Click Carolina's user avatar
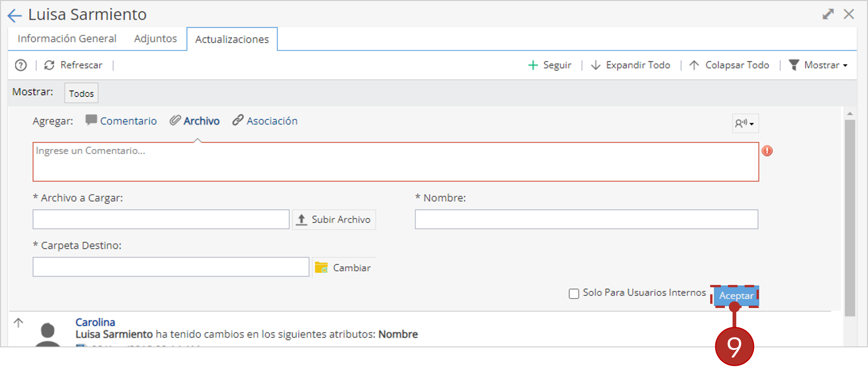Image resolution: width=868 pixels, height=382 pixels. click(48, 334)
